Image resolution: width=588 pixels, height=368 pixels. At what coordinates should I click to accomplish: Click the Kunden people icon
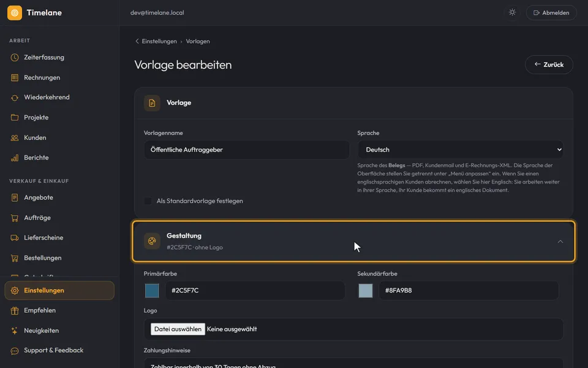pyautogui.click(x=15, y=138)
